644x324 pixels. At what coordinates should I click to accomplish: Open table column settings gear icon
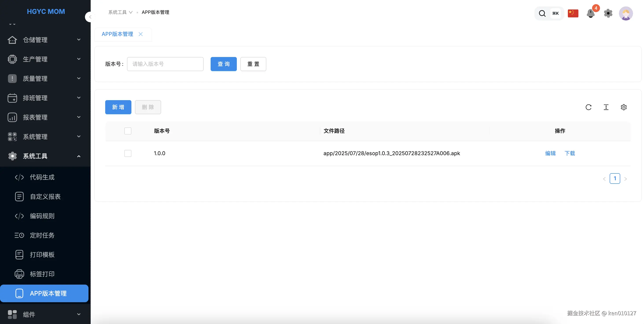coord(624,107)
